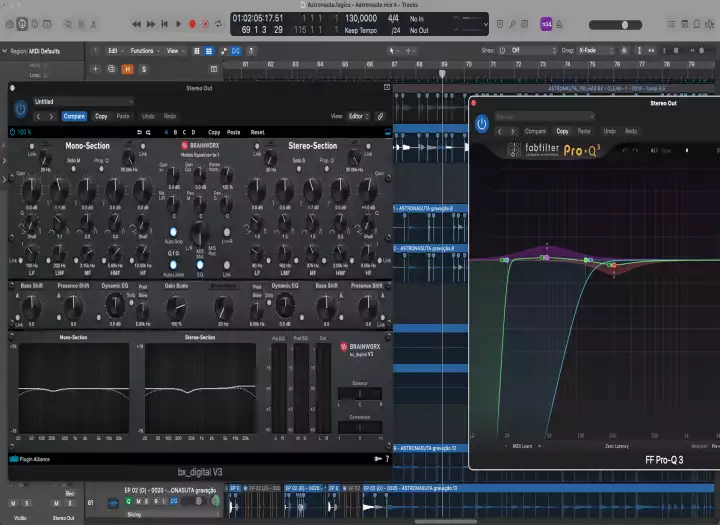Toggle Auto-Listen in bx_digital

click(173, 265)
